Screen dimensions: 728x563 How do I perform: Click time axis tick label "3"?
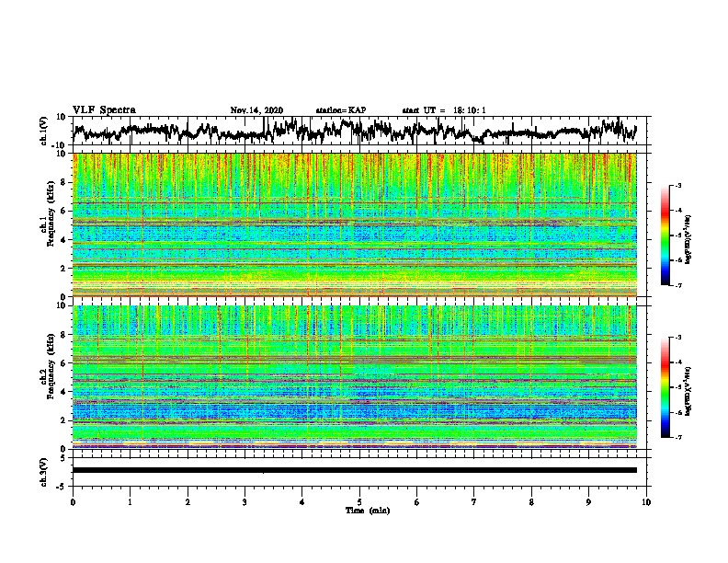pos(245,502)
